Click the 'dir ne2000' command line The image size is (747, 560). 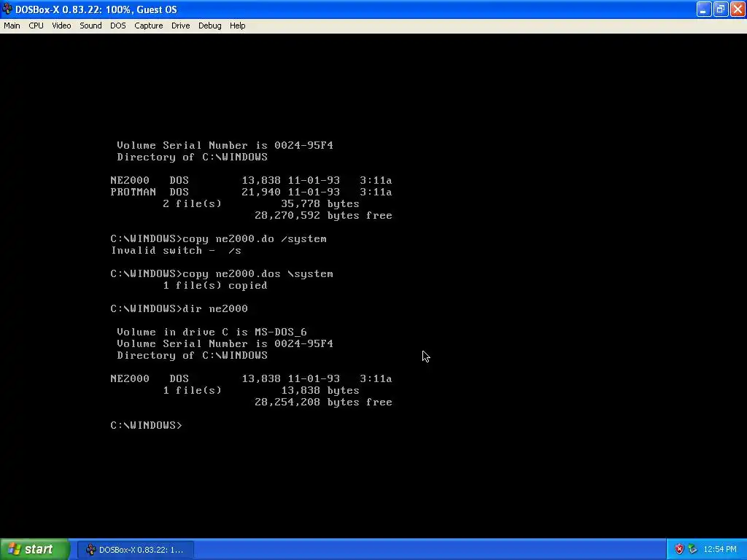point(179,308)
